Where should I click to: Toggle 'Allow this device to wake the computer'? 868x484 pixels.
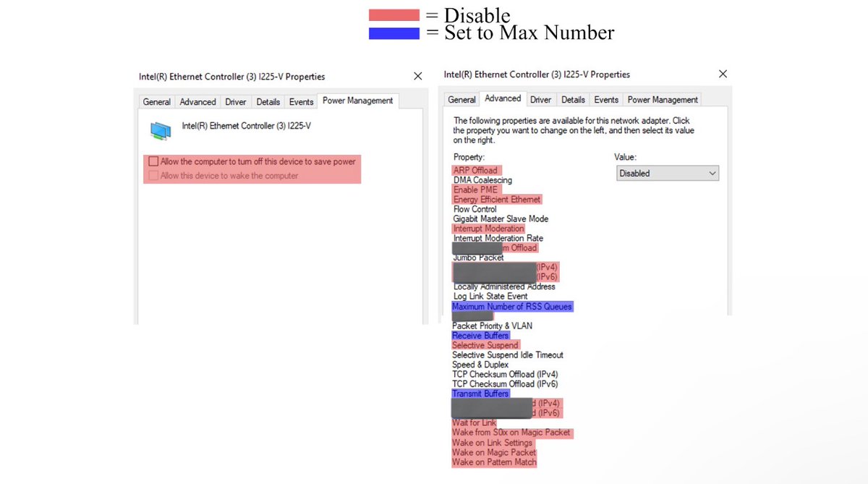[153, 175]
